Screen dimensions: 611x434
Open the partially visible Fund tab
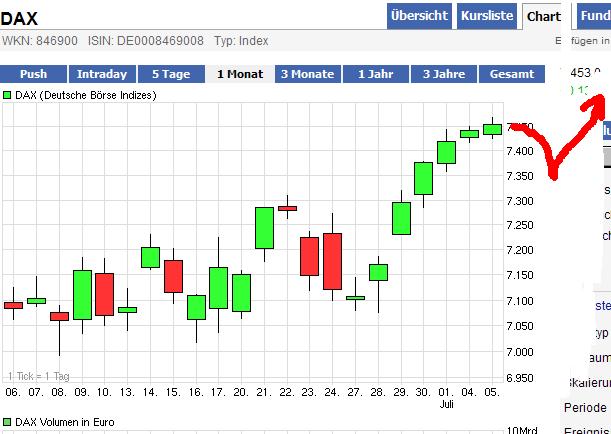[593, 16]
